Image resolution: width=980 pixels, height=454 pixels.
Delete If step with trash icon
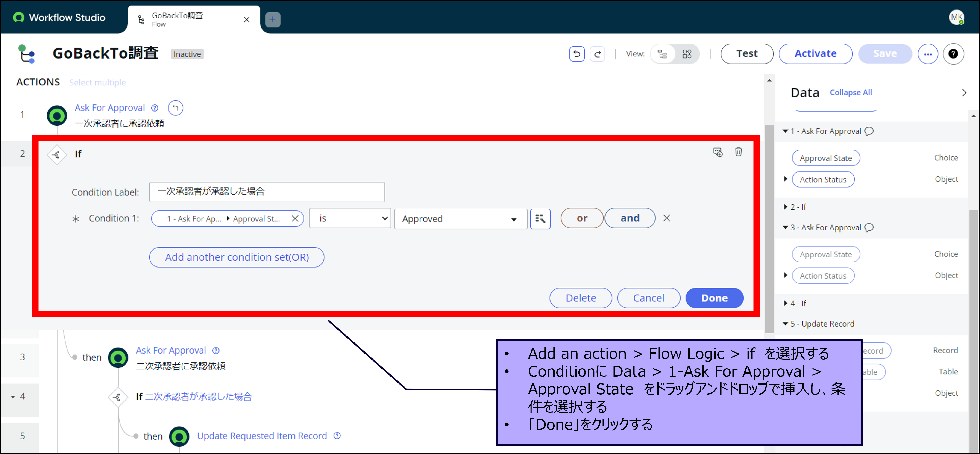tap(738, 152)
